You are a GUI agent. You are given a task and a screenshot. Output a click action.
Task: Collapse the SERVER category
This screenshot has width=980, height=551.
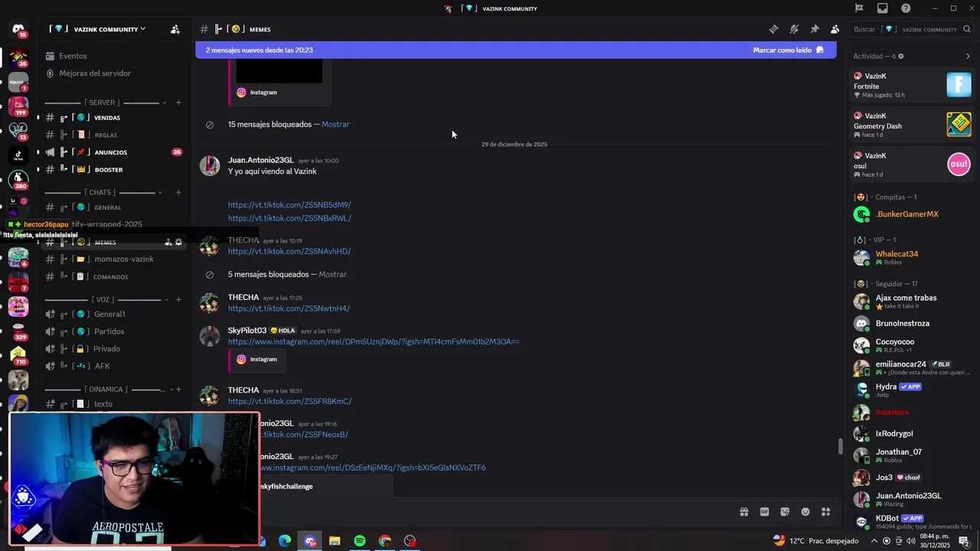pyautogui.click(x=106, y=103)
